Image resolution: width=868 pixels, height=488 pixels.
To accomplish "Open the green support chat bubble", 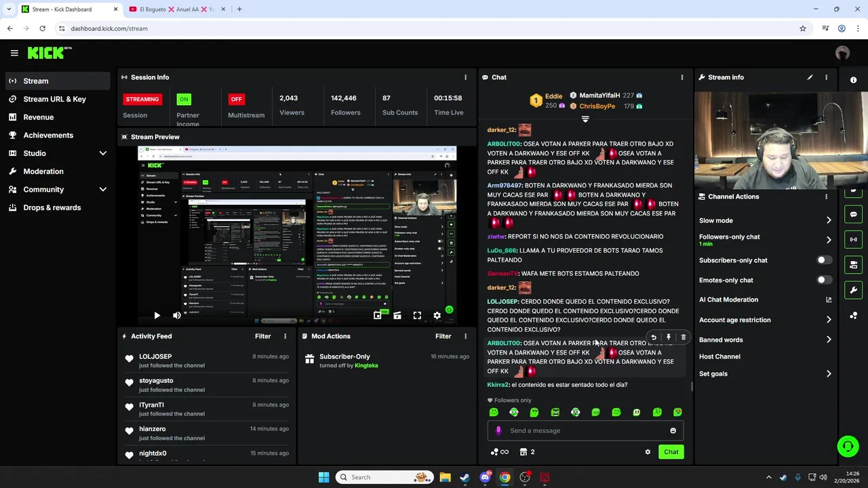I will click(848, 446).
